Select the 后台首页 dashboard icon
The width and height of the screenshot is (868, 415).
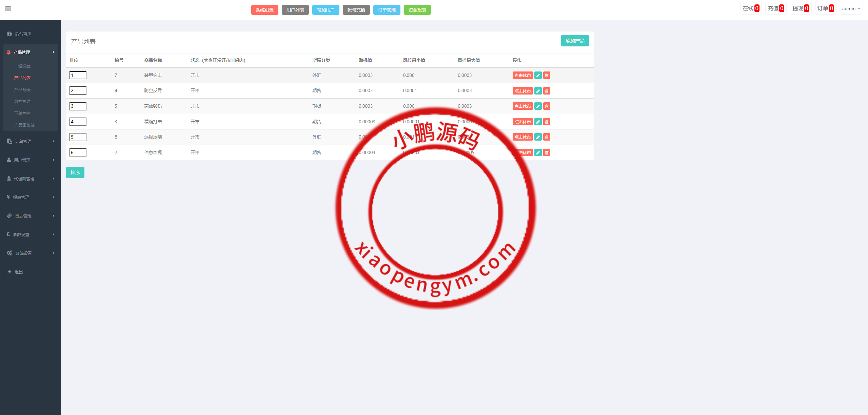click(x=9, y=34)
